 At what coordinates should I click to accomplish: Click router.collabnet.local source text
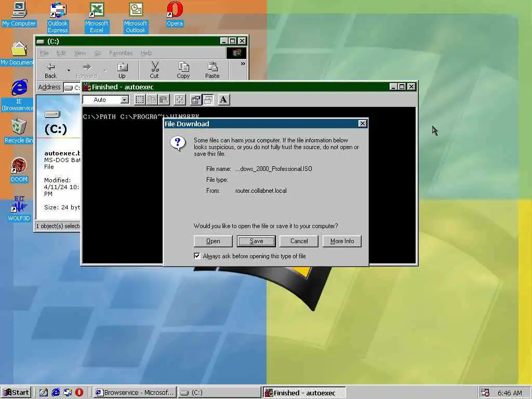click(261, 191)
